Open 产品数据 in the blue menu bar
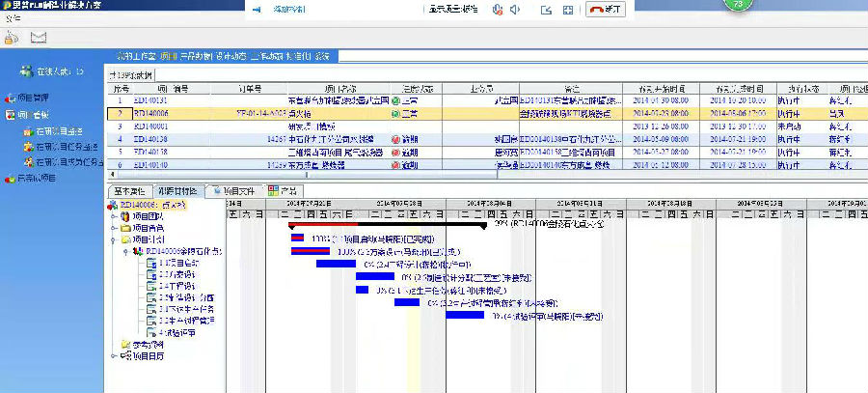This screenshot has width=868, height=393. tap(196, 56)
